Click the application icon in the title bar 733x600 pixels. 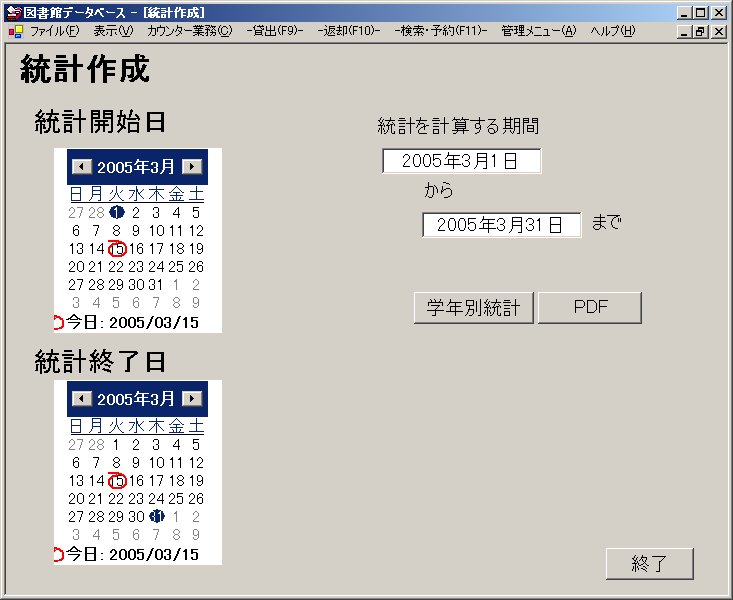[x=13, y=13]
